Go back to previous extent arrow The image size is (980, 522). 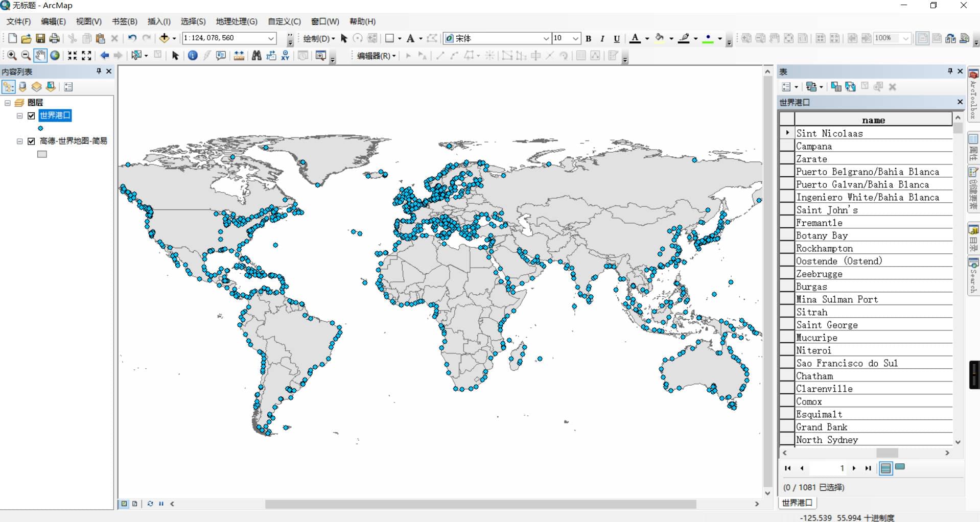pos(105,55)
